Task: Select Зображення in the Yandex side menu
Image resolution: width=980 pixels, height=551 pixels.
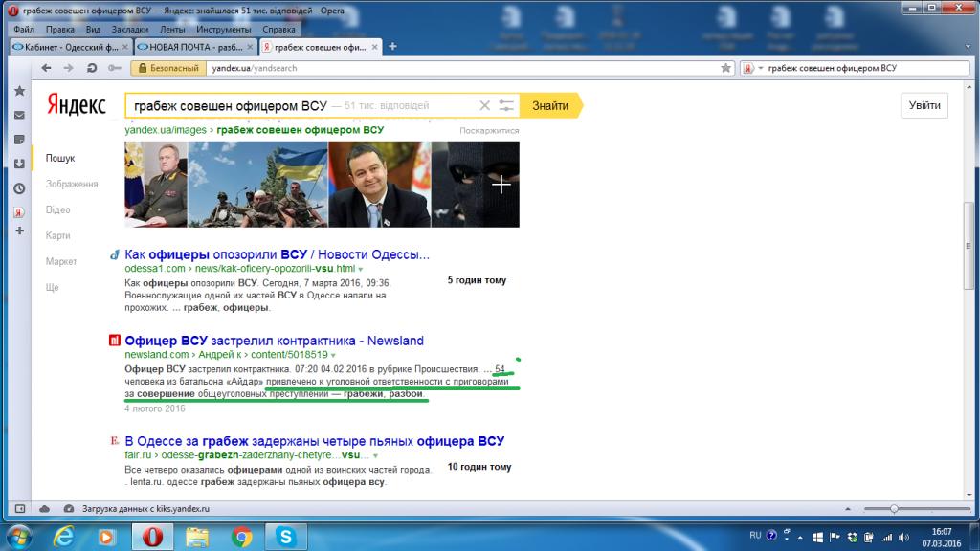Action: (x=72, y=185)
